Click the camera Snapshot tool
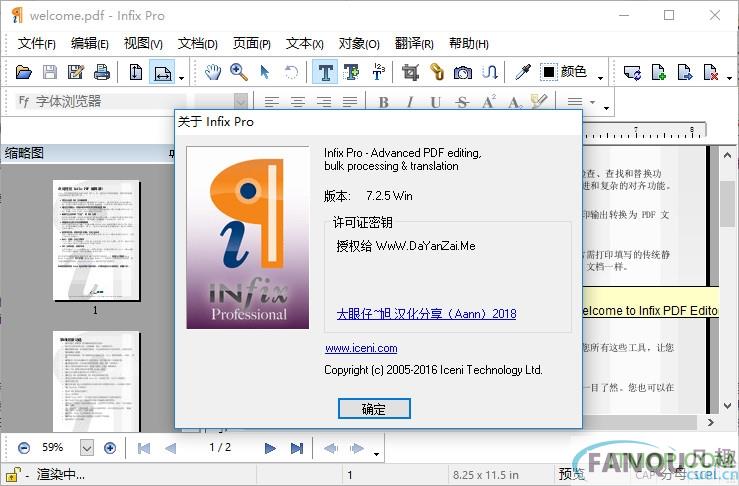Screen dimensions: 739x486 [462, 73]
